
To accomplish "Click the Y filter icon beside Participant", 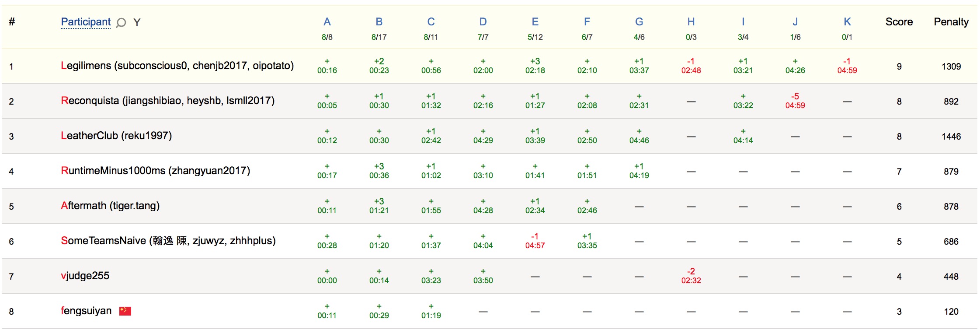I will 137,23.
